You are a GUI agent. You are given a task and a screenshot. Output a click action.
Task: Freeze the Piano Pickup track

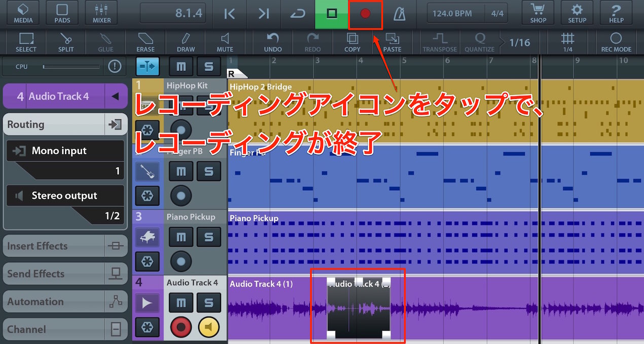tap(147, 261)
